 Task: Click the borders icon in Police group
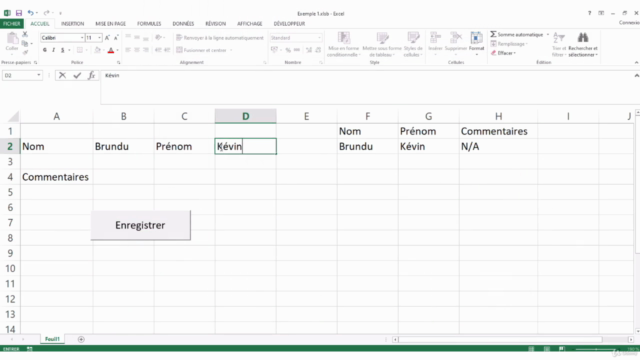80,50
